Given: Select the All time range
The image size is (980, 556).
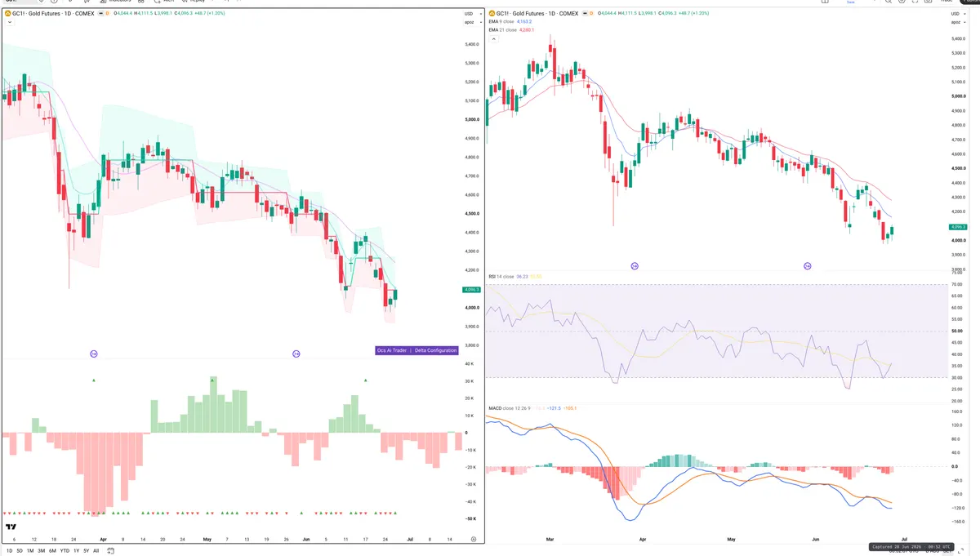Looking at the screenshot, I should (x=96, y=551).
